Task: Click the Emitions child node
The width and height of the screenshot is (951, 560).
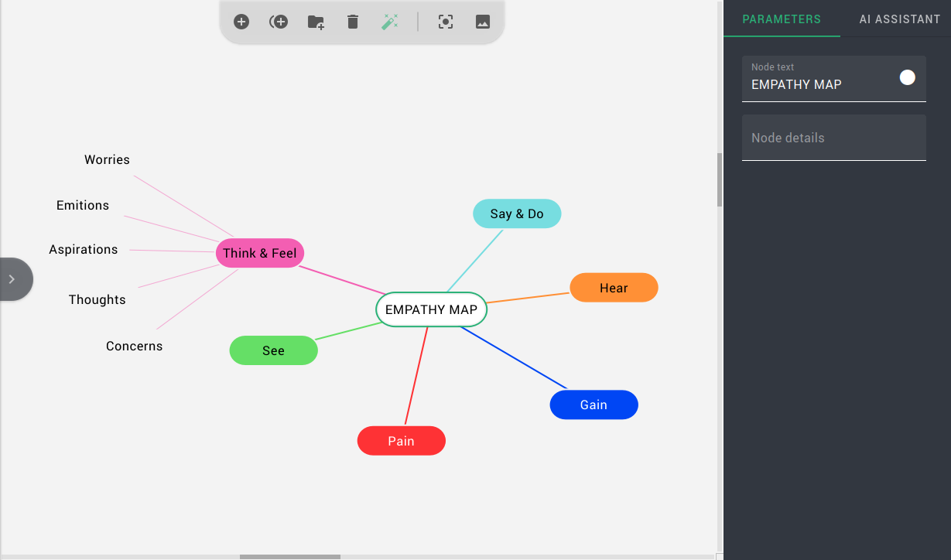Action: [x=83, y=205]
